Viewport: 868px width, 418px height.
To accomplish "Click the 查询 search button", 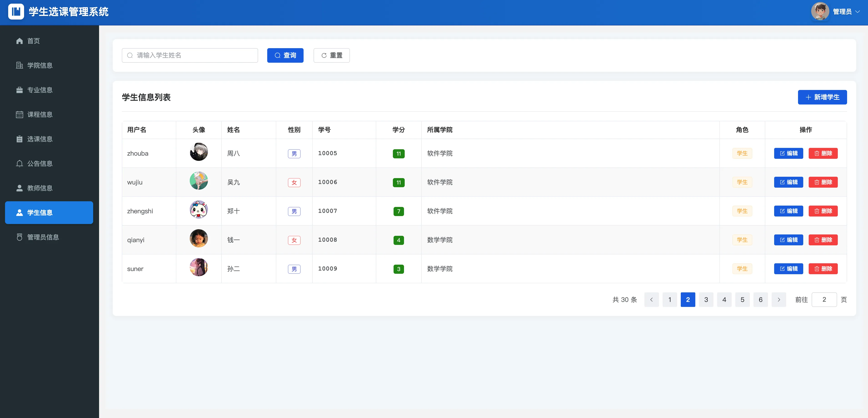I will (285, 55).
